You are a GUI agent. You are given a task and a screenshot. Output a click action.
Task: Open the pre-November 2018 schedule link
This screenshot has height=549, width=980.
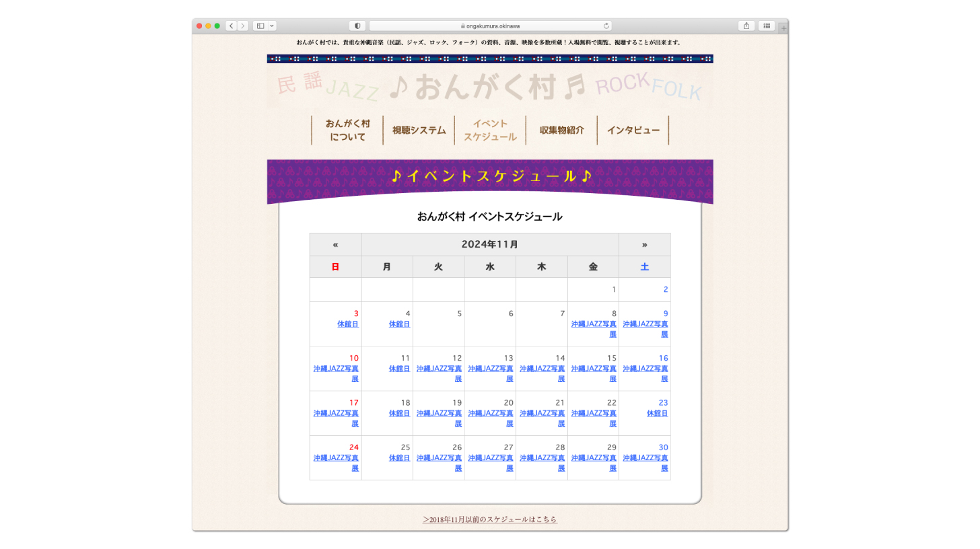490,519
